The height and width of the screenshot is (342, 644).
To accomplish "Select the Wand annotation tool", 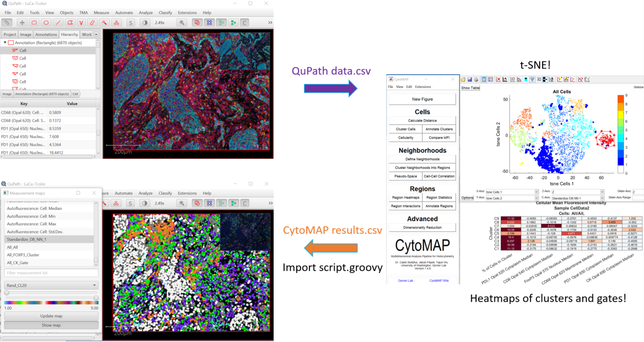I will point(105,22).
